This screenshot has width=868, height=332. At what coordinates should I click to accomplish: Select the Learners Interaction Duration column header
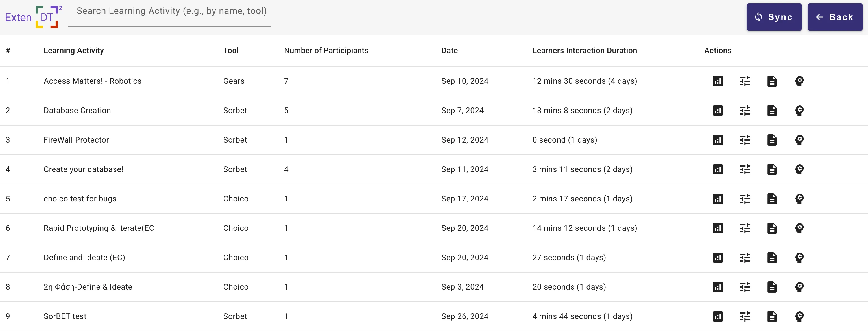coord(585,50)
